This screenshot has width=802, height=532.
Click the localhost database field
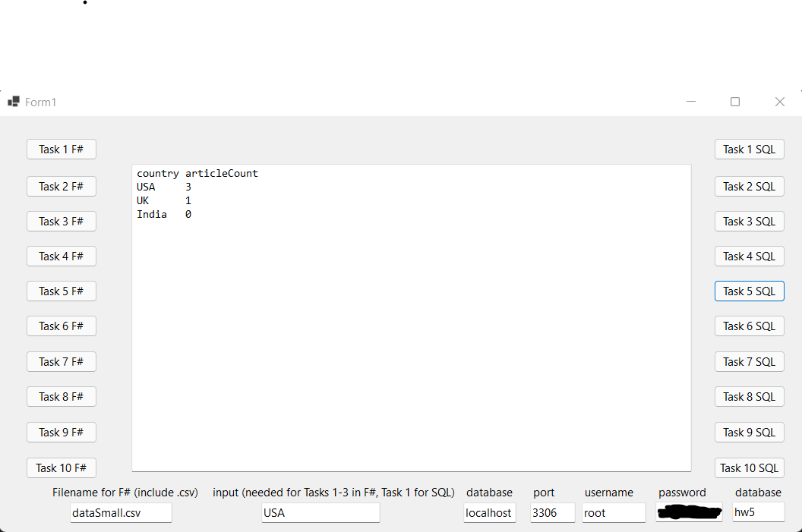pos(489,512)
